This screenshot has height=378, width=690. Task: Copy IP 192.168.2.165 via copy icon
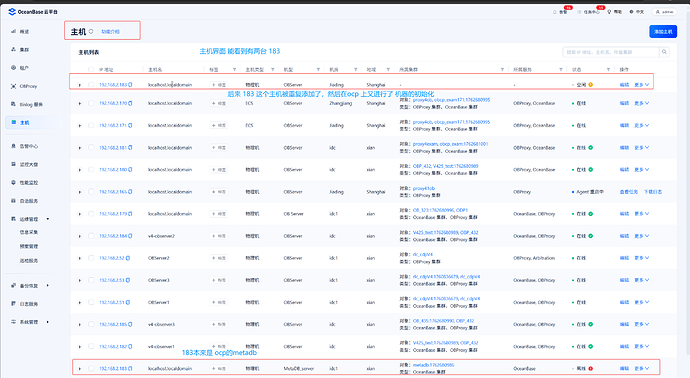(x=130, y=192)
